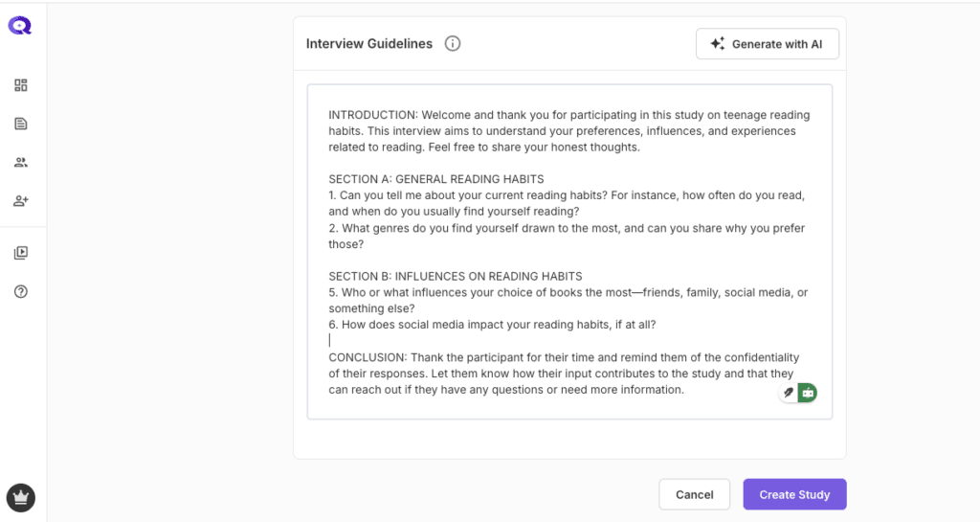The width and height of the screenshot is (980, 522).
Task: Click the Create Study button
Action: tap(794, 494)
